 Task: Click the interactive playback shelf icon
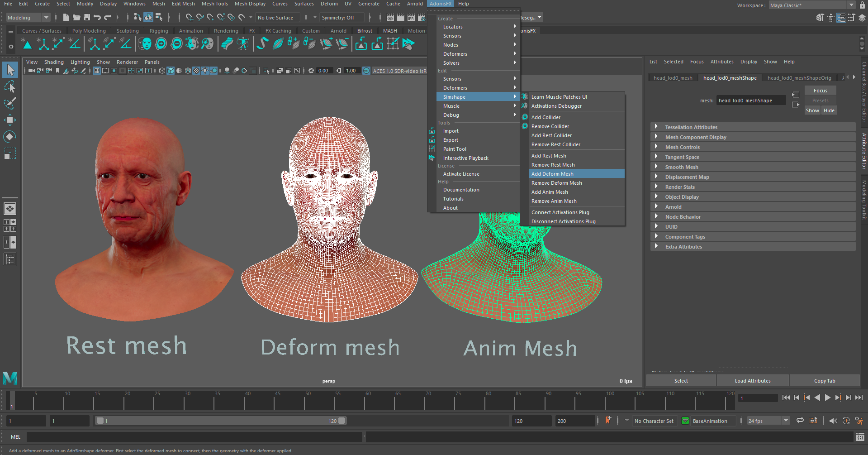[408, 44]
